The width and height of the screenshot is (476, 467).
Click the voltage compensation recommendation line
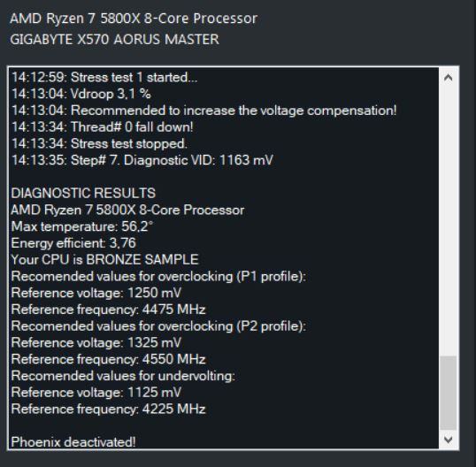click(x=204, y=111)
